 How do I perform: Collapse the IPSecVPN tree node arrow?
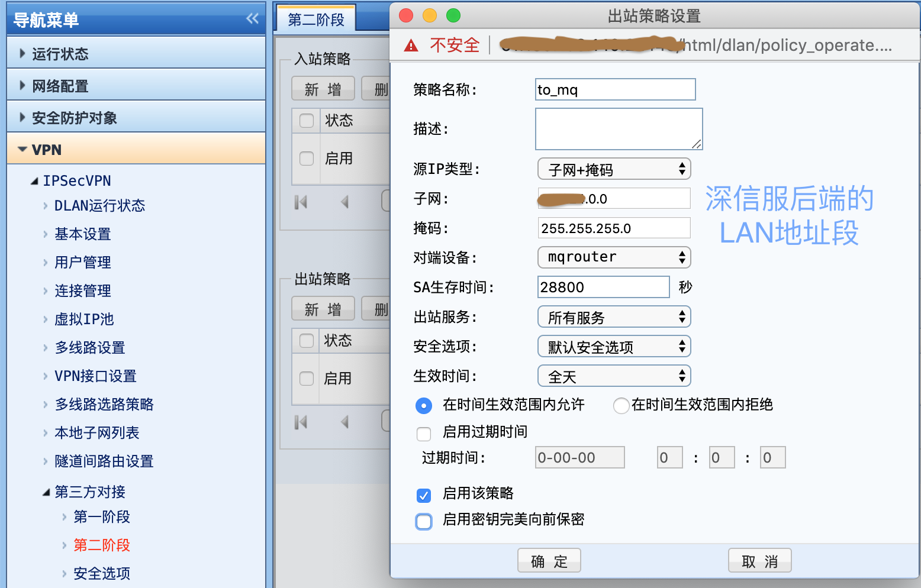(x=34, y=181)
